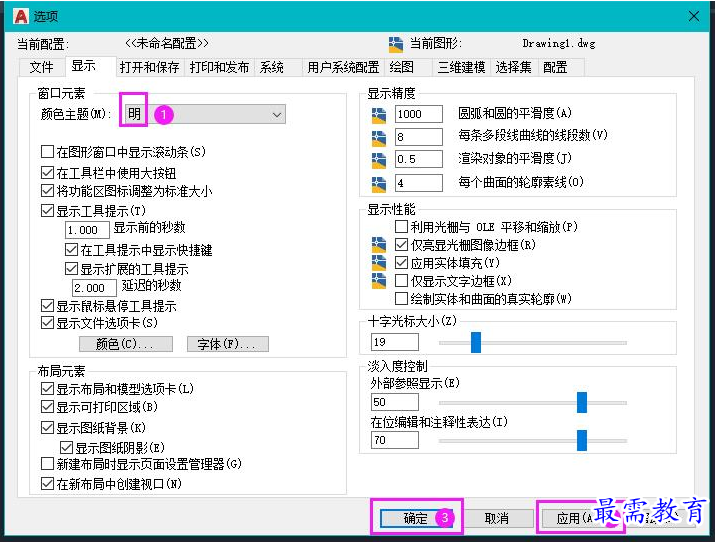Viewport: 715px width, 542px height.
Task: Uncheck 在工具提示中显示快捷键
Action: pos(71,250)
